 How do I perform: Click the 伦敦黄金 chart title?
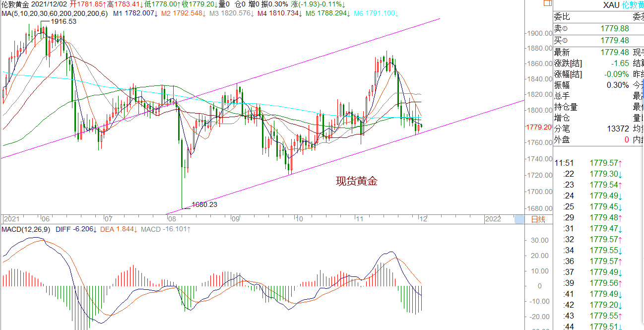click(15, 4)
